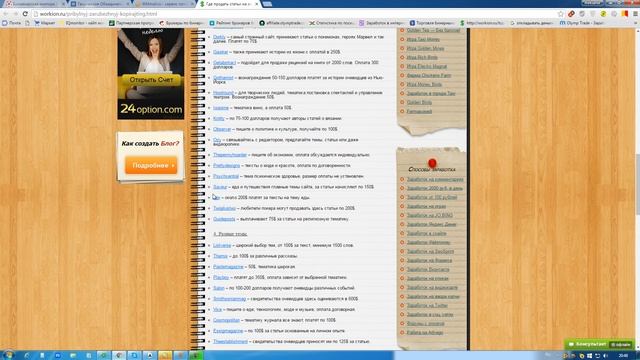Select the active 'Где продать статьи' tab
Viewport: 640px width, 360px height.
[x=229, y=4]
